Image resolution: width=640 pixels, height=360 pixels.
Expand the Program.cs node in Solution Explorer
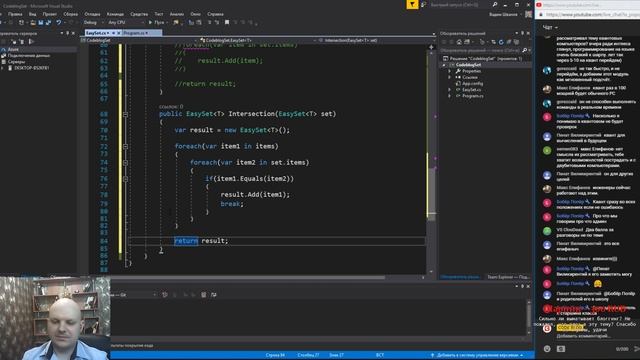pos(450,96)
